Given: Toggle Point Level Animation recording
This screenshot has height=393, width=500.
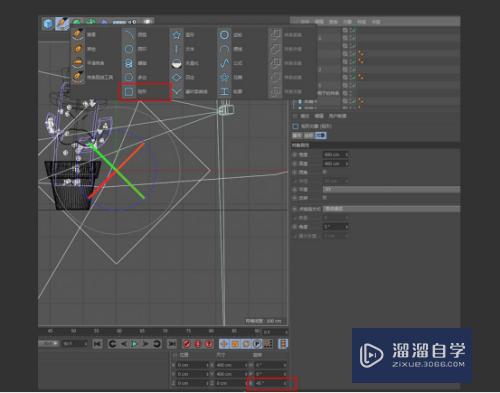Looking at the screenshot, I should click(x=268, y=344).
